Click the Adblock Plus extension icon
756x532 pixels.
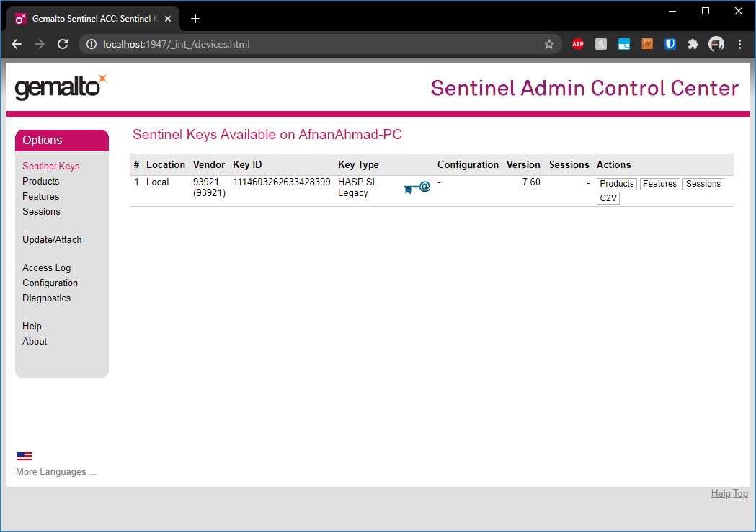click(577, 44)
